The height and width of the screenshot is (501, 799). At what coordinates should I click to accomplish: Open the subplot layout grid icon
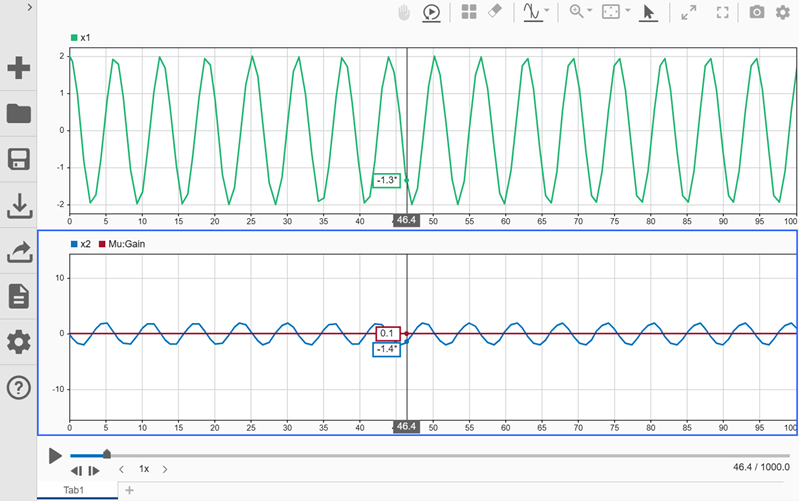pyautogui.click(x=469, y=12)
